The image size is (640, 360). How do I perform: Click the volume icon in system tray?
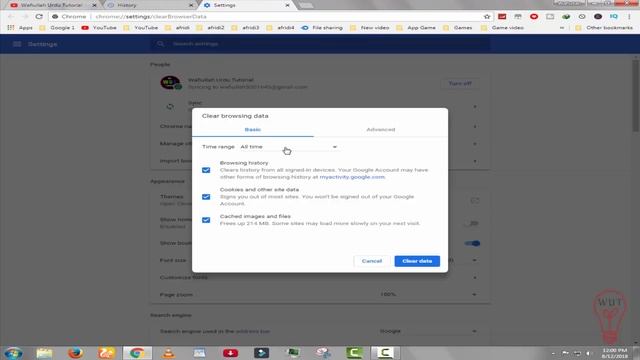pyautogui.click(x=588, y=353)
